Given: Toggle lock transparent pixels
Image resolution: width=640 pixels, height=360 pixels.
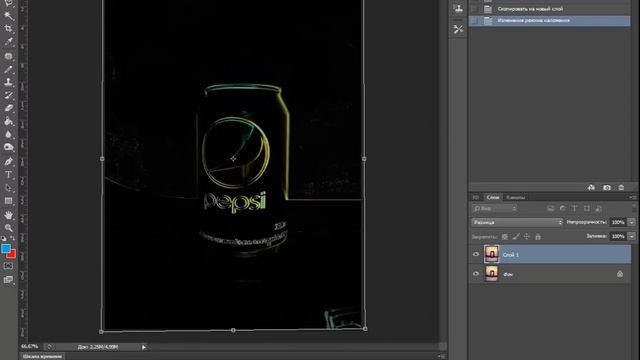Looking at the screenshot, I should click(505, 236).
